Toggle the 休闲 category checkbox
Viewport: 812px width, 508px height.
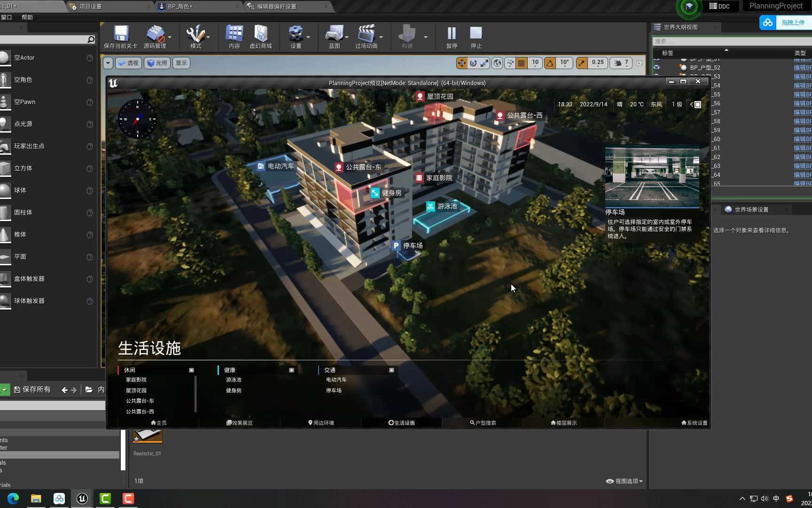[191, 370]
